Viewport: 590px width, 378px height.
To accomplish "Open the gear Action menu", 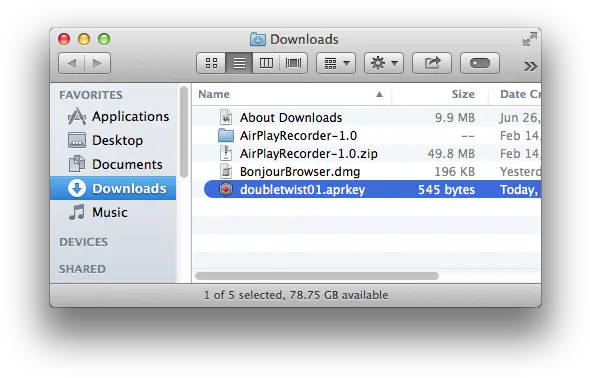I will (x=384, y=63).
